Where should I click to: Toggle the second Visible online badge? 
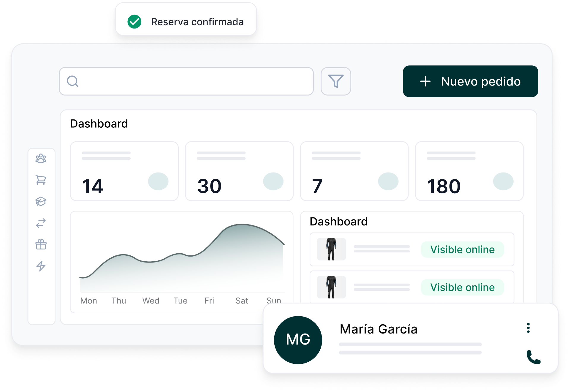(x=462, y=287)
